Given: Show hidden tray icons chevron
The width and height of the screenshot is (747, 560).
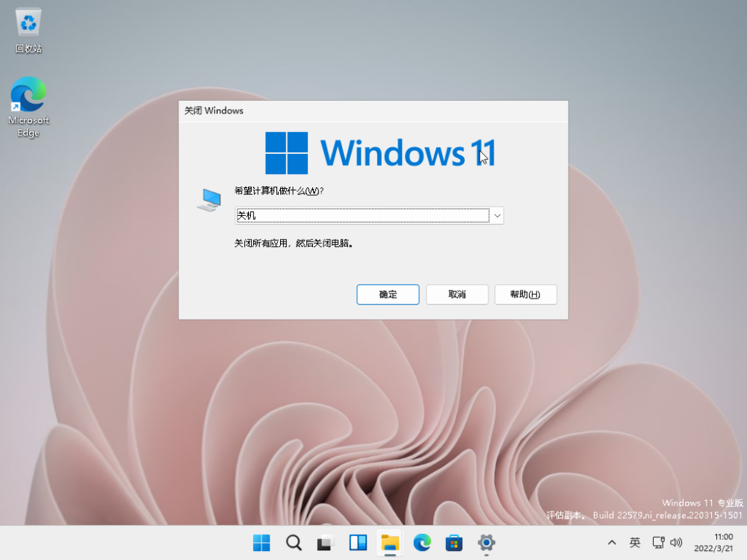Looking at the screenshot, I should (613, 542).
